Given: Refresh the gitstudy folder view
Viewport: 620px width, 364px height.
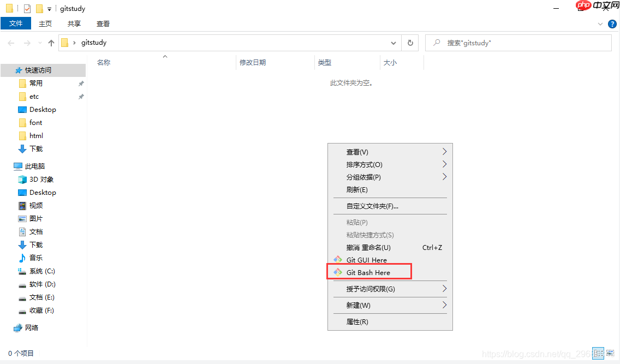Looking at the screenshot, I should pos(410,43).
